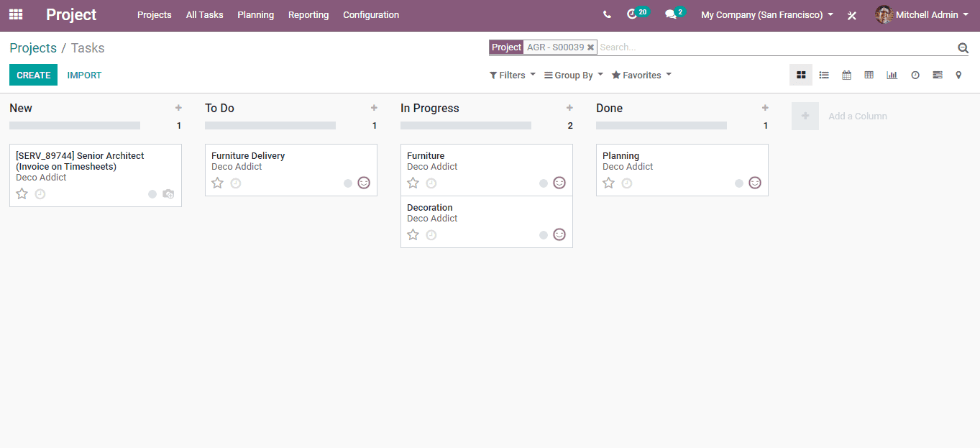Click the In Progress column progress bar
980x448 pixels.
[x=466, y=125]
